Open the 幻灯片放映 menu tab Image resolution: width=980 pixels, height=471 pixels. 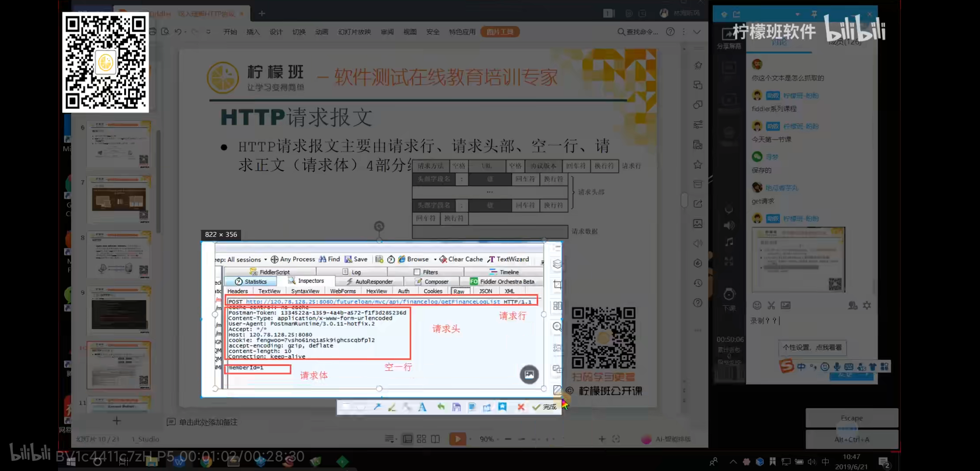pos(354,31)
